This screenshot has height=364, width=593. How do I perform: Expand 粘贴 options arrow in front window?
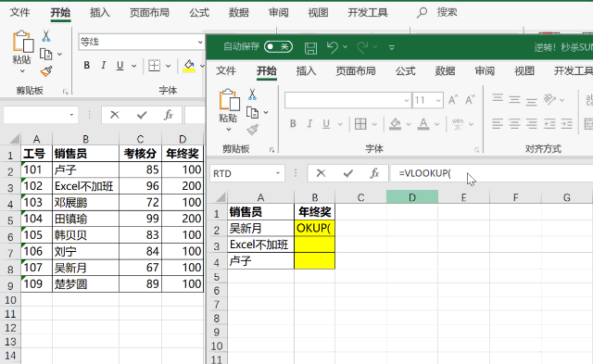(229, 130)
